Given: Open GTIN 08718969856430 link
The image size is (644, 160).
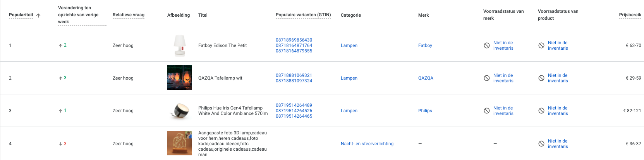Looking at the screenshot, I should click(x=294, y=40).
